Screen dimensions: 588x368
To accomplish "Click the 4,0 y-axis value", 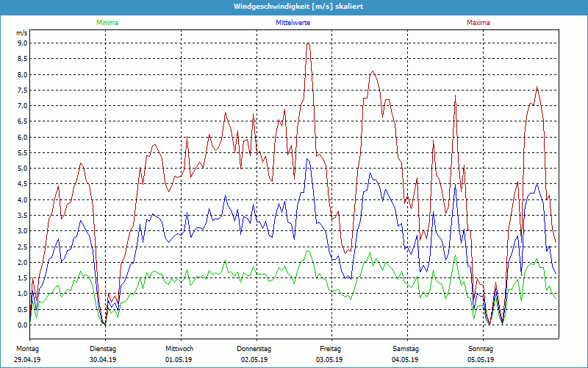I will click(23, 199).
